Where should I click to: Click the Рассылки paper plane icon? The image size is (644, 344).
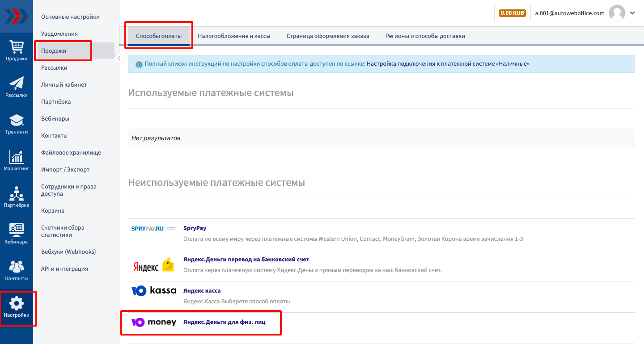pos(17,83)
